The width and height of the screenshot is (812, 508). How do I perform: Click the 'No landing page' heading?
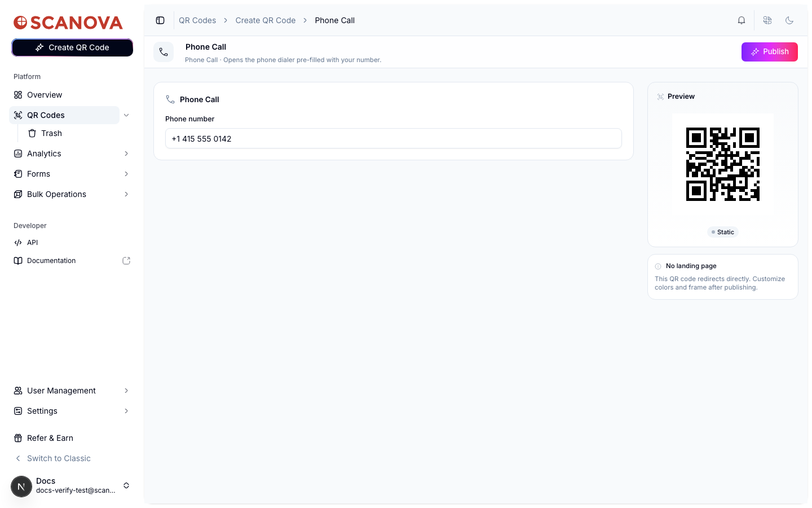[x=691, y=266]
